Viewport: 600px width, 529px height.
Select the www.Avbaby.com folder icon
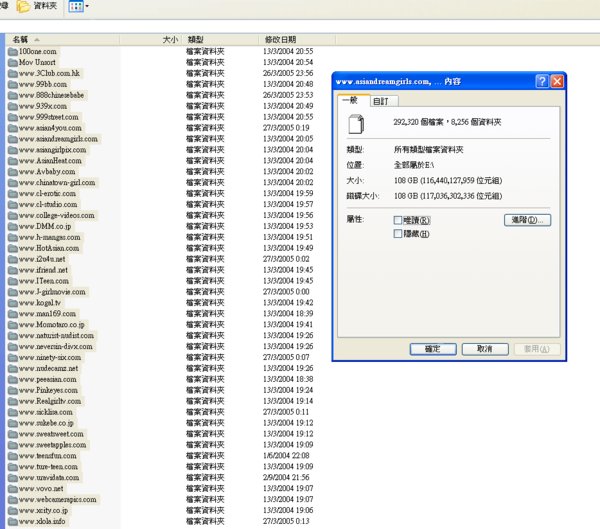[x=13, y=171]
